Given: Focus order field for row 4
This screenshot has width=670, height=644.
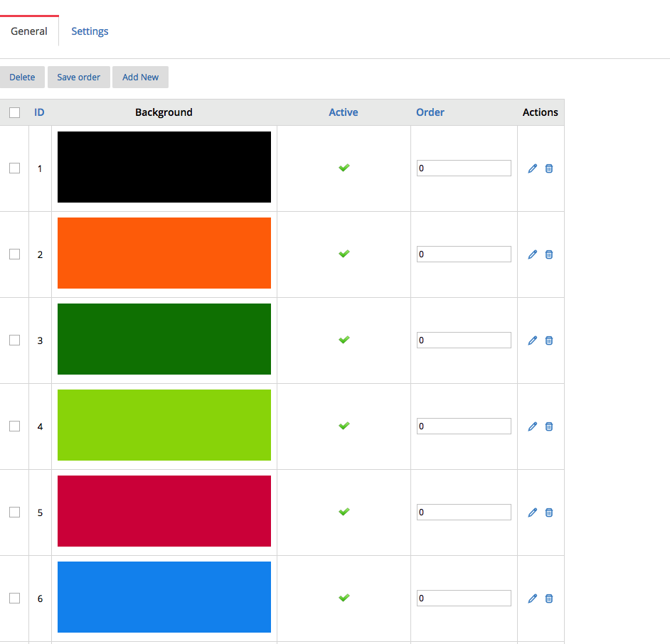Looking at the screenshot, I should point(464,426).
